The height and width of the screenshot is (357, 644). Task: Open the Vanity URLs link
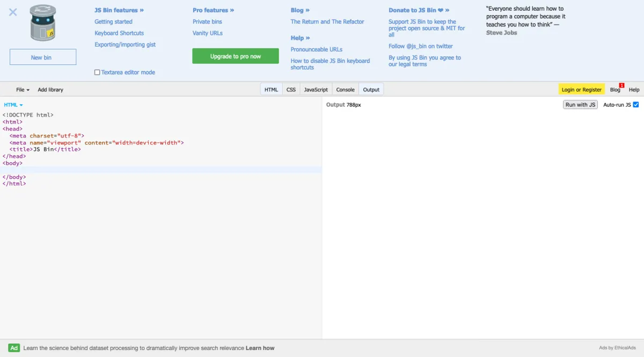[208, 33]
